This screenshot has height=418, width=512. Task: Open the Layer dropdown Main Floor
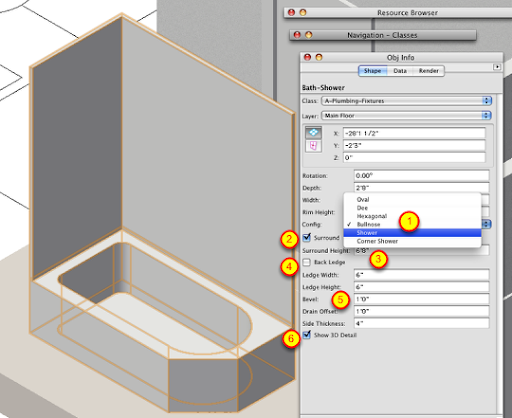click(406, 115)
